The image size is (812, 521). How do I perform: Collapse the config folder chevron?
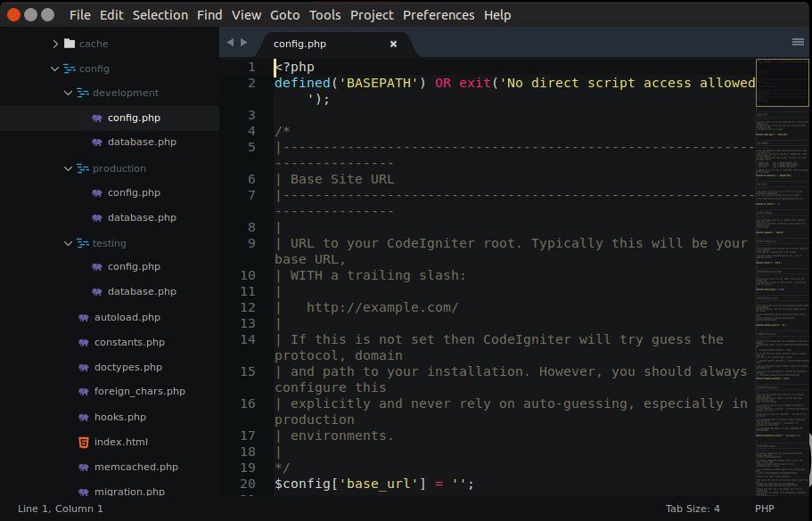pos(54,68)
